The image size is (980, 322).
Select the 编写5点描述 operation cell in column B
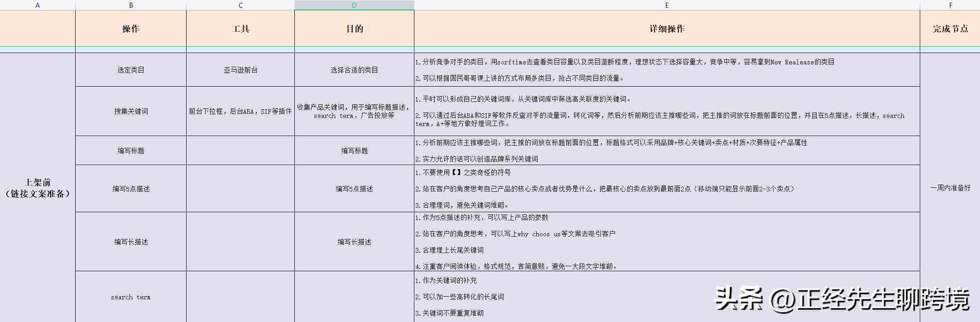(x=131, y=189)
